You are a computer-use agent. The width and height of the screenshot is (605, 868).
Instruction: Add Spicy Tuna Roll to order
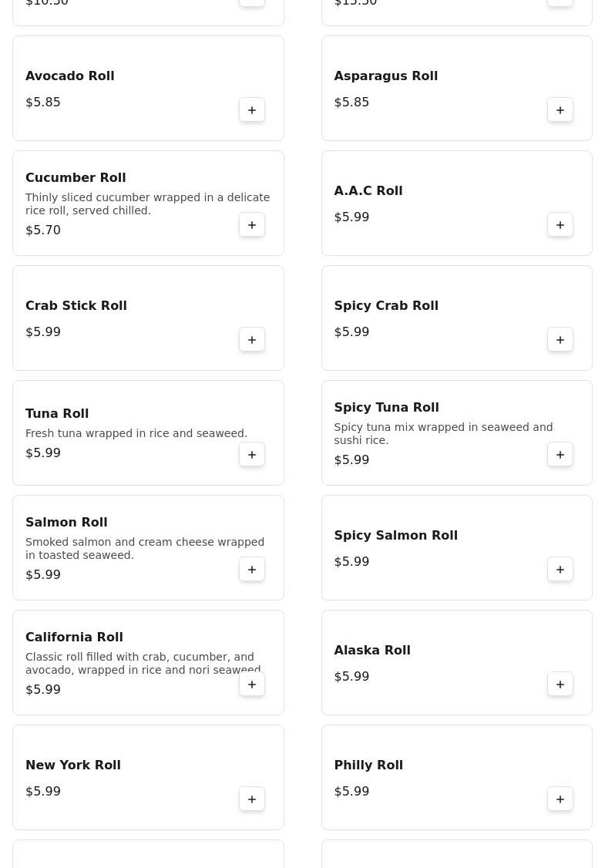[560, 455]
